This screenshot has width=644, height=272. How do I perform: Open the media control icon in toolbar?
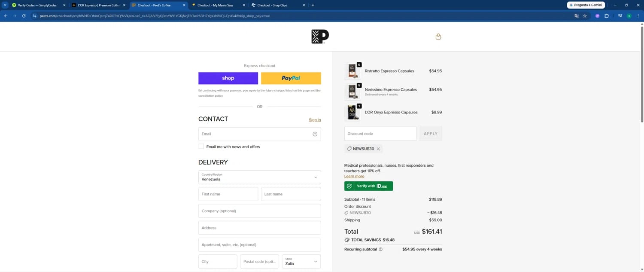(x=620, y=16)
